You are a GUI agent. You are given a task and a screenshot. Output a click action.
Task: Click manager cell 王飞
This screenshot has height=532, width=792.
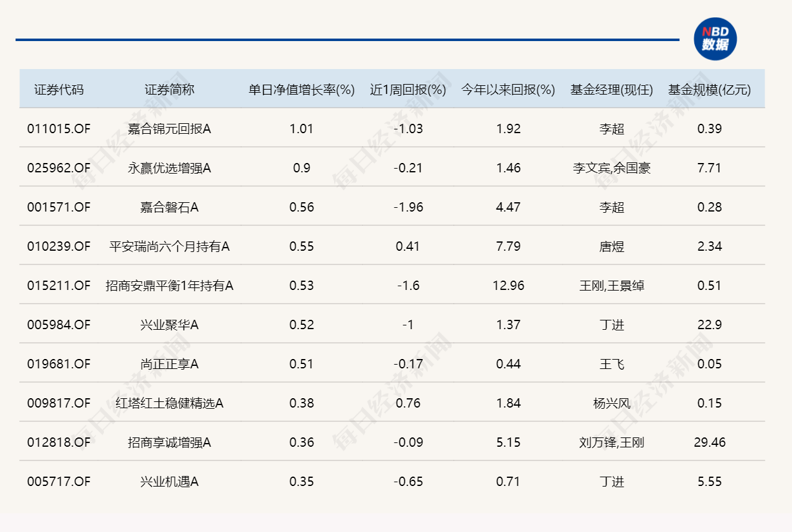pos(612,364)
